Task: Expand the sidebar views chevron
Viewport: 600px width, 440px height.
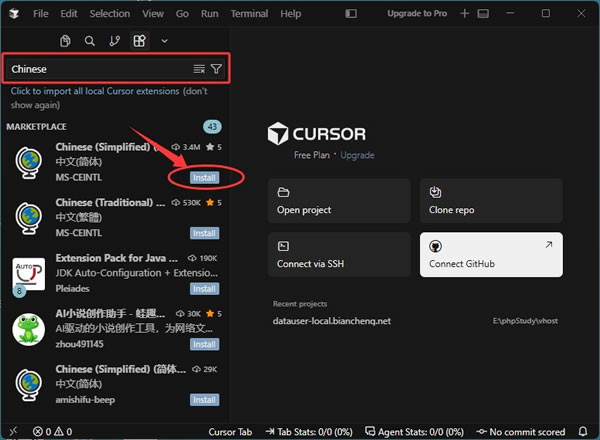Action: click(165, 41)
